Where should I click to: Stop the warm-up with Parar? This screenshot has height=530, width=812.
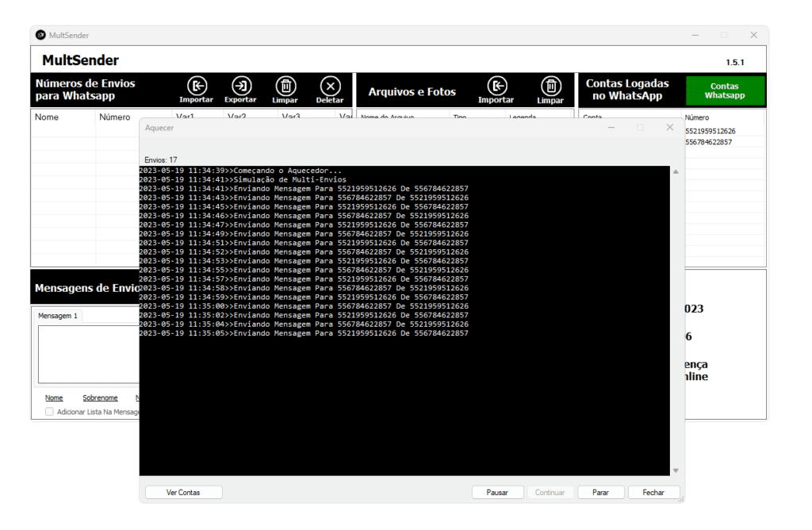coord(601,492)
